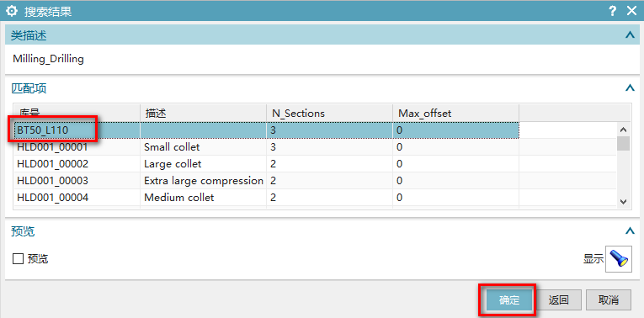Click the 取消 button
Image resolution: width=644 pixels, height=318 pixels.
609,300
